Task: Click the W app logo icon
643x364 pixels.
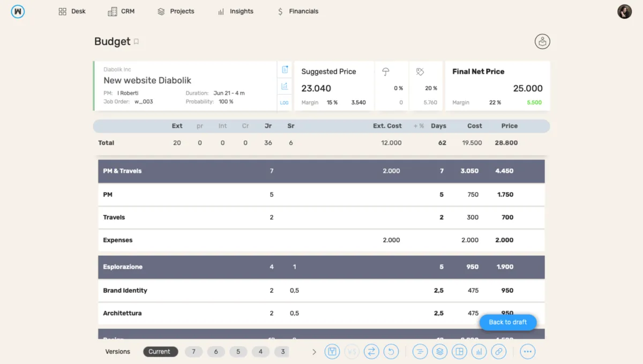Action: pyautogui.click(x=18, y=11)
